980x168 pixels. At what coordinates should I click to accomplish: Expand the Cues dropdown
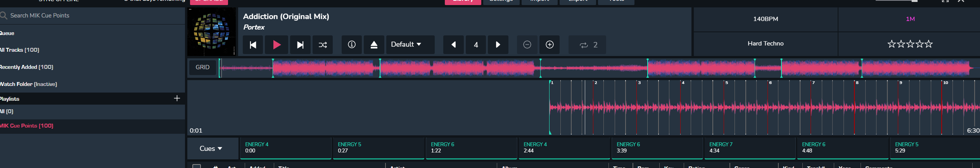(x=211, y=149)
